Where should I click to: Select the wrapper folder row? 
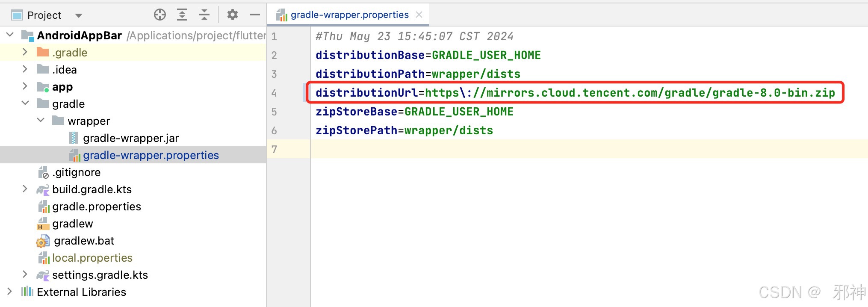133,121
